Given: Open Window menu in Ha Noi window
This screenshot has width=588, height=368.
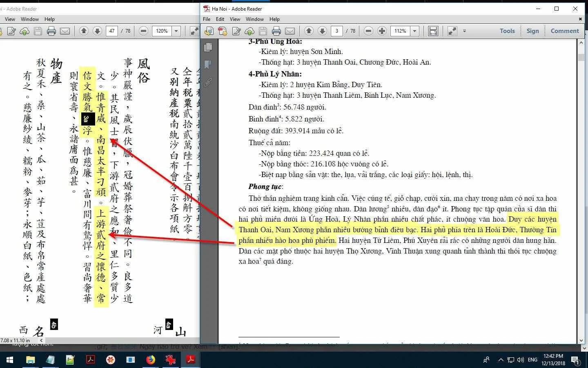Looking at the screenshot, I should (x=255, y=19).
